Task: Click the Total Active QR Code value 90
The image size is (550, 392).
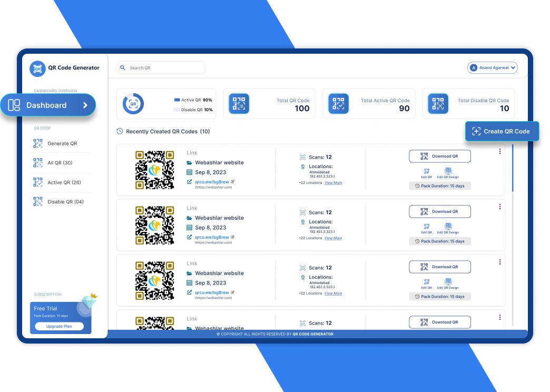Action: click(405, 109)
